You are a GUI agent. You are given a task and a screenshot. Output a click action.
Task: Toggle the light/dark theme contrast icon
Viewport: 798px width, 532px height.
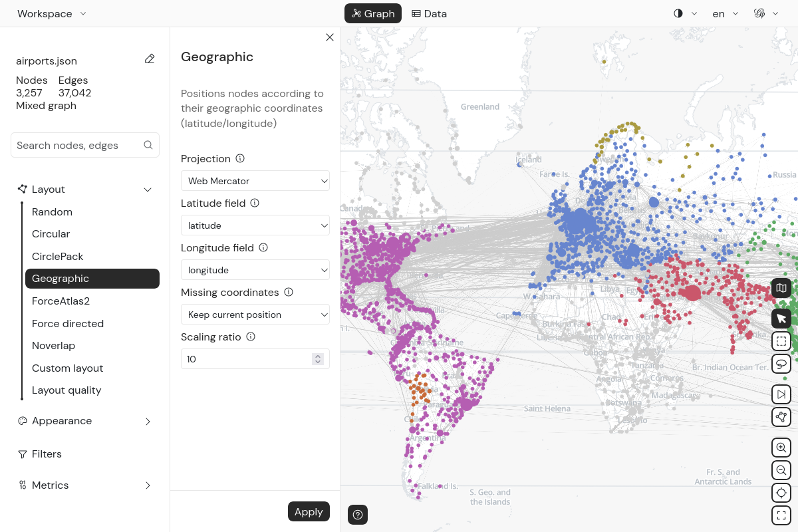coord(678,13)
